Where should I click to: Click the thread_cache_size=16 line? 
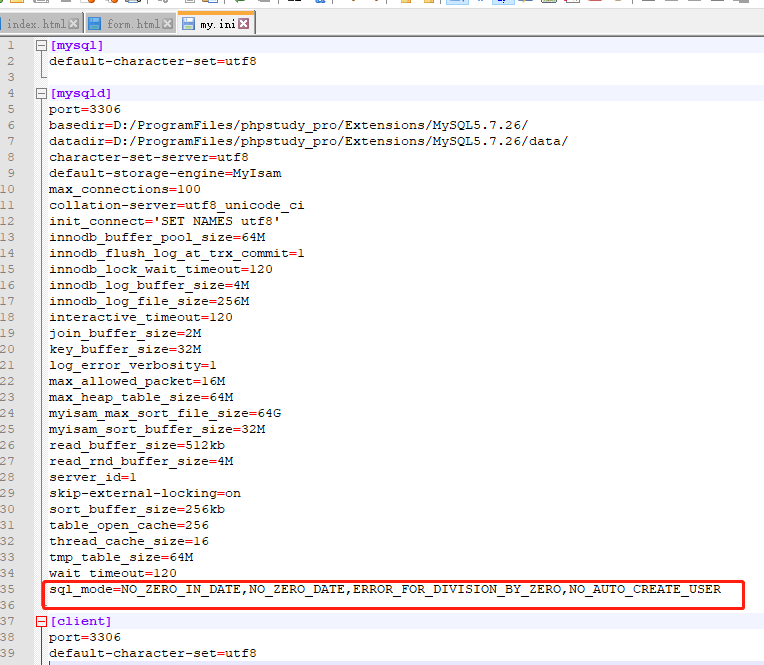[129, 541]
